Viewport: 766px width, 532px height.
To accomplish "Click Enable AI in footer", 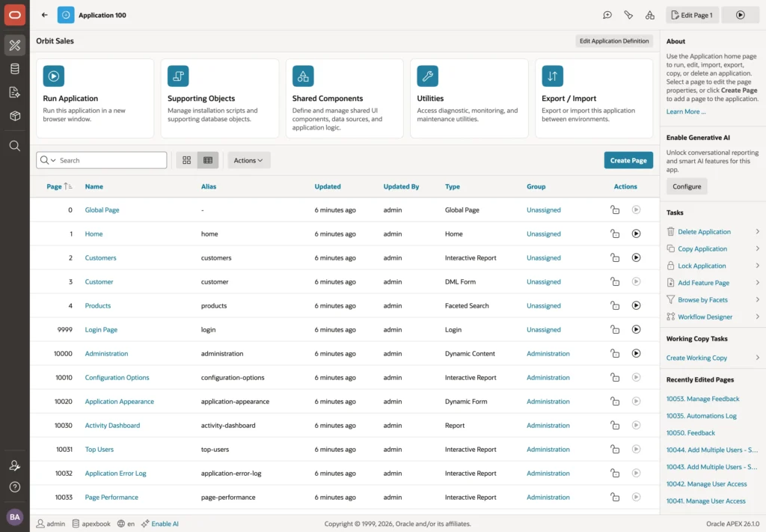I will coord(165,524).
